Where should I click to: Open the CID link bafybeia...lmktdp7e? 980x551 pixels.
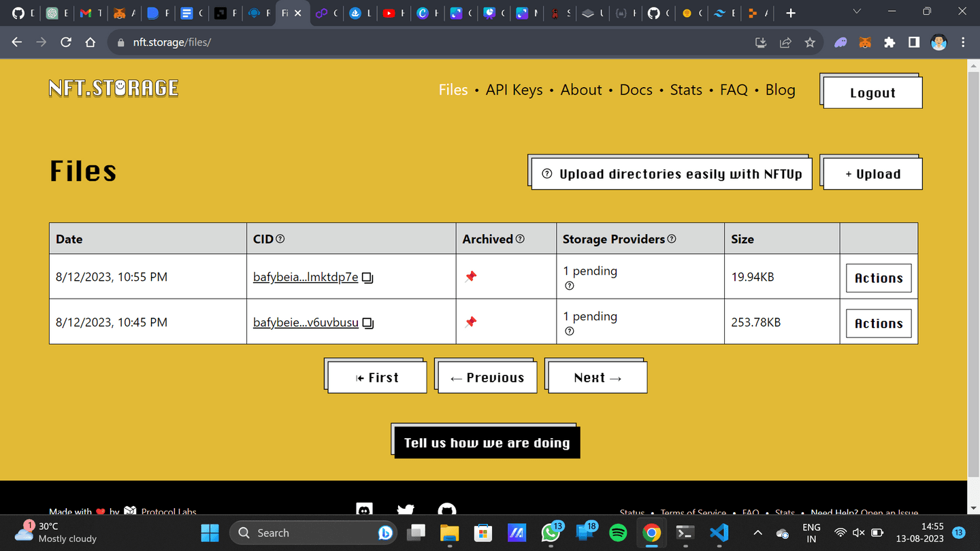tap(306, 277)
